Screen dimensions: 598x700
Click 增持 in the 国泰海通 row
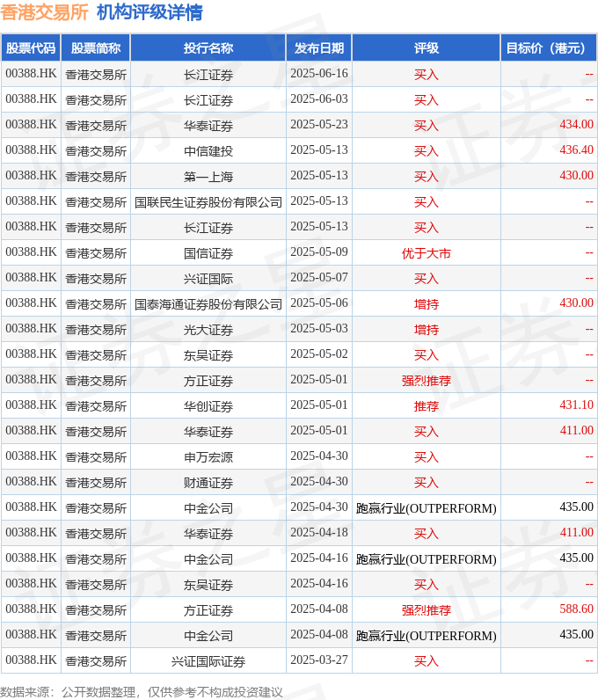426,304
